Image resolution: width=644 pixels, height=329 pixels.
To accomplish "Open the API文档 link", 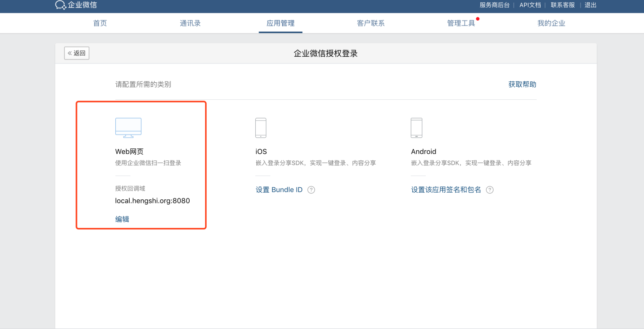I will point(530,5).
